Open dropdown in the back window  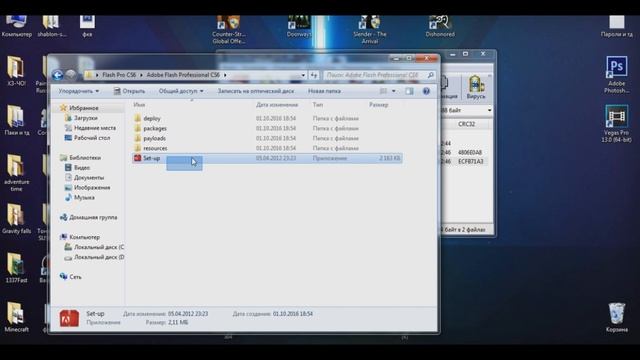[x=489, y=110]
